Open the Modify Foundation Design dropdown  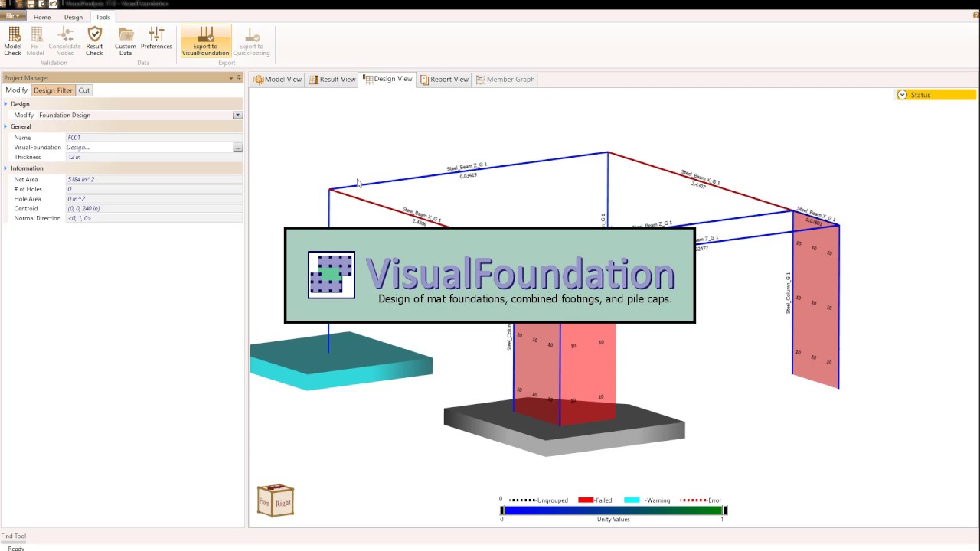click(237, 116)
